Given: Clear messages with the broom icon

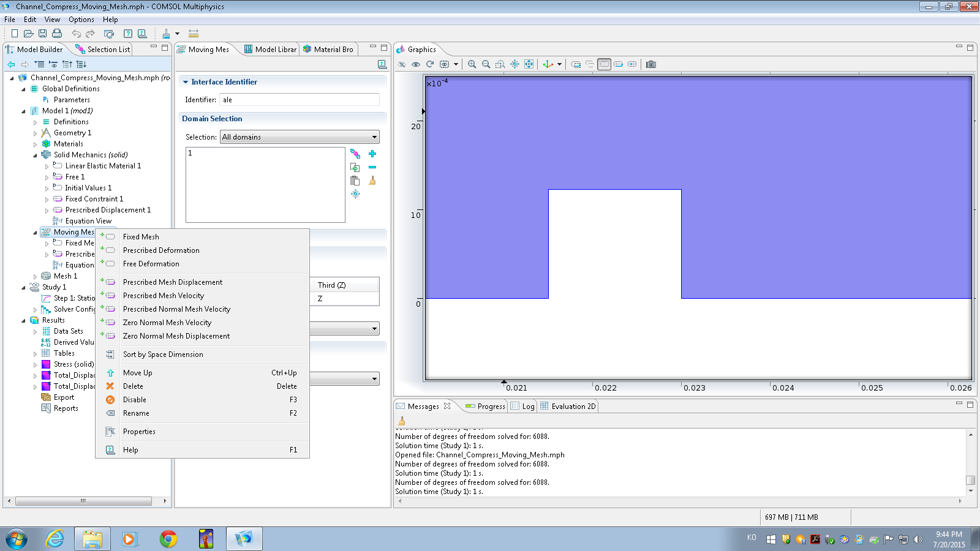Looking at the screenshot, I should pyautogui.click(x=402, y=421).
